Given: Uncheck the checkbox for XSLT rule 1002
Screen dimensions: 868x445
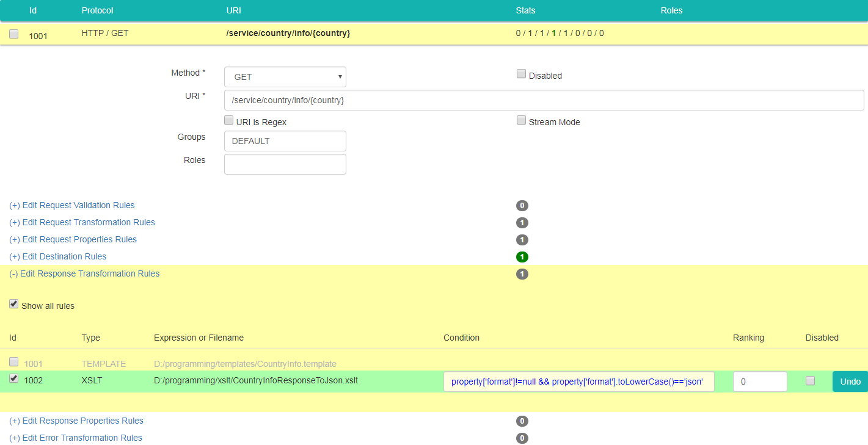Looking at the screenshot, I should [14, 379].
